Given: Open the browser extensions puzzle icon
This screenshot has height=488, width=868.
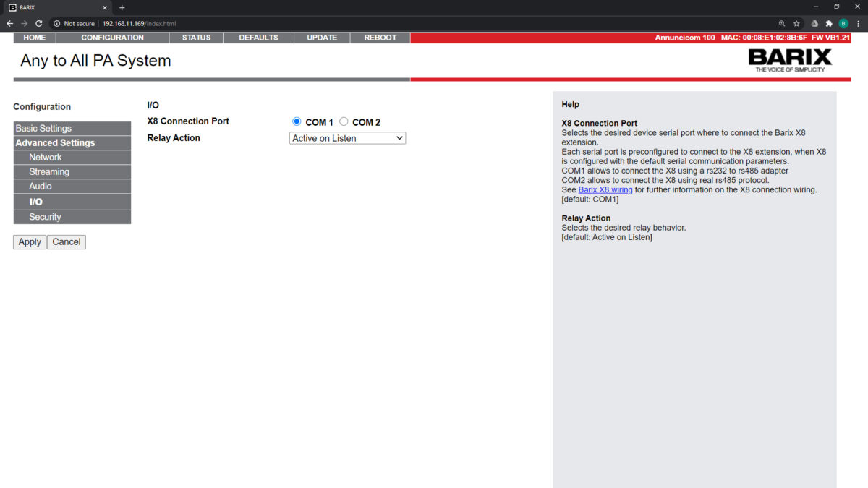Looking at the screenshot, I should click(x=829, y=23).
